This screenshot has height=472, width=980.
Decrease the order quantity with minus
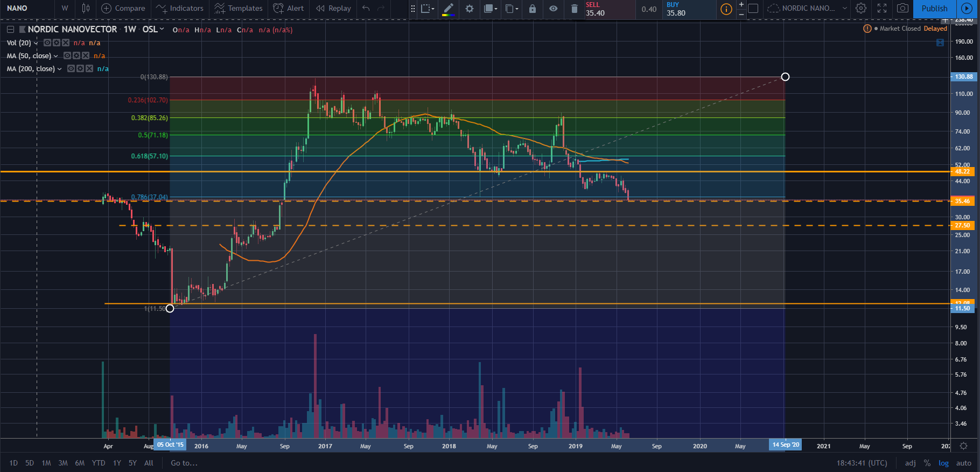[741, 14]
